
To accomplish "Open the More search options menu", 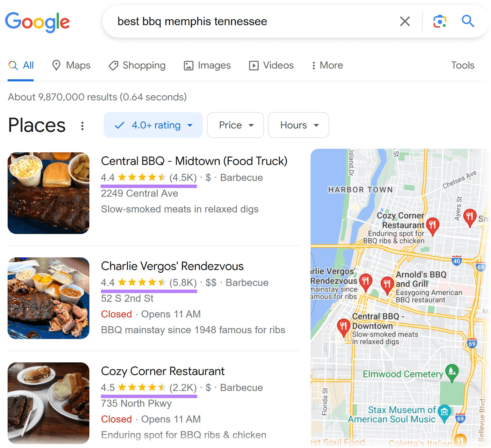I will coord(327,65).
